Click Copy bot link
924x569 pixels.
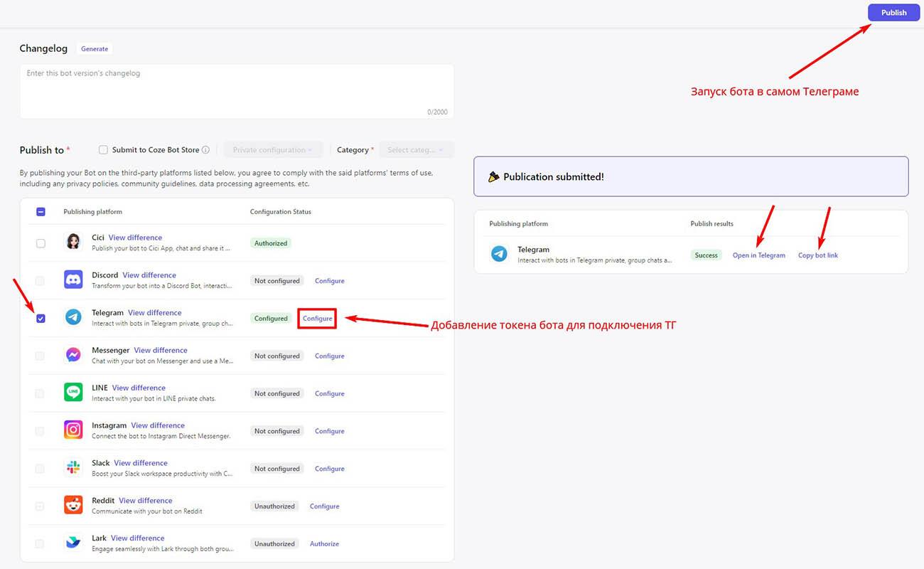tap(818, 255)
